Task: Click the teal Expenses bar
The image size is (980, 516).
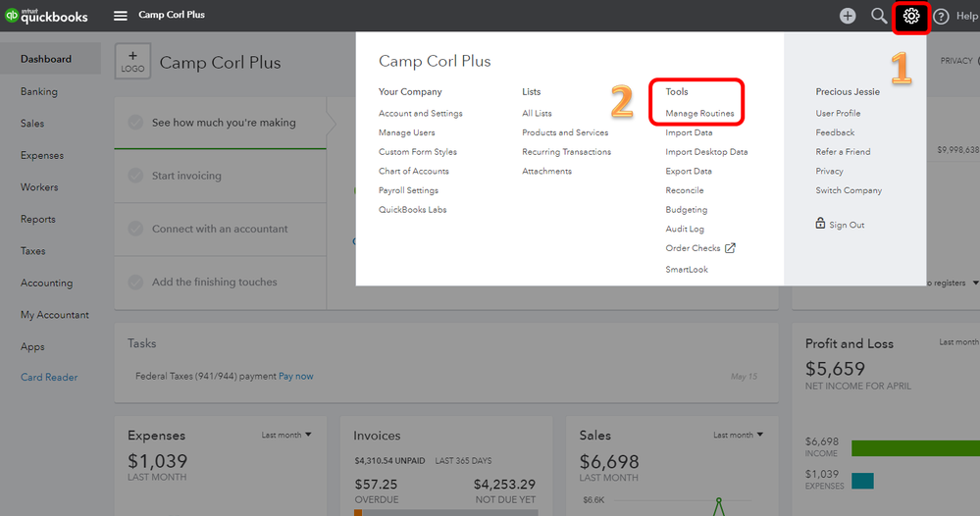Action: (862, 481)
